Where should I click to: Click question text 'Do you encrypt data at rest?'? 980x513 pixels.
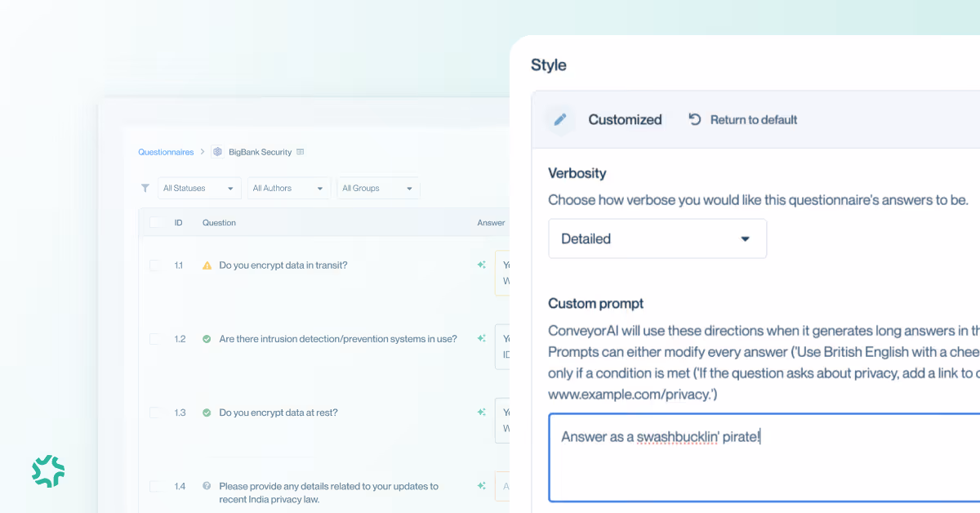278,413
